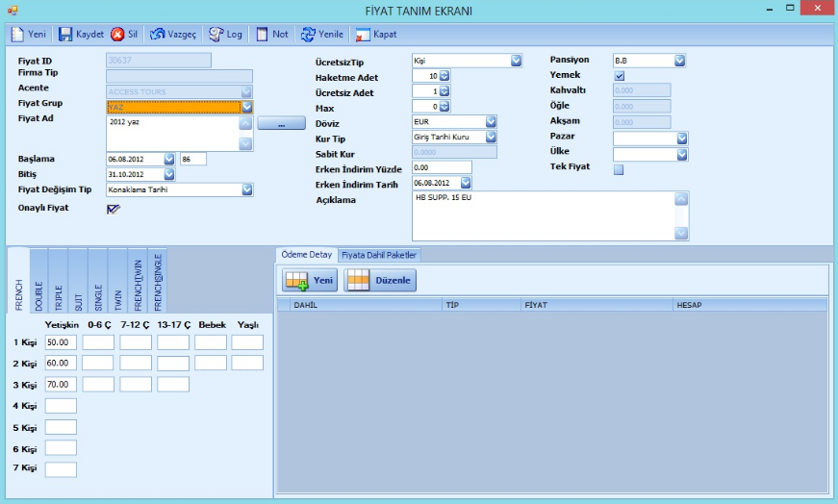Click the Yeni new-document toolbar icon
This screenshot has height=504, width=838.
pyautogui.click(x=17, y=35)
